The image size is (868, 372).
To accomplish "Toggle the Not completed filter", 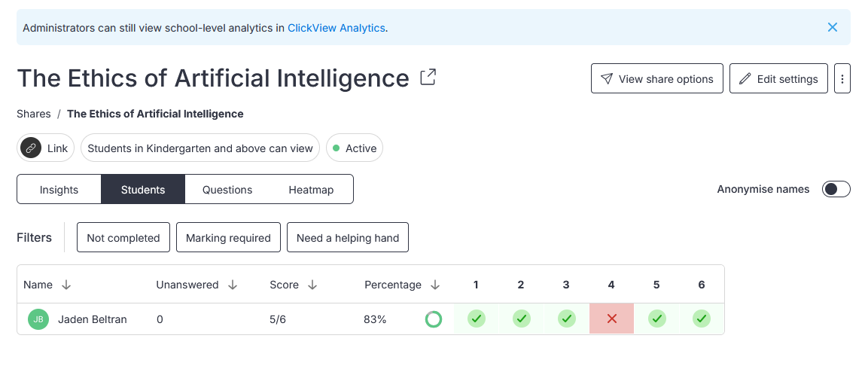I will 123,237.
